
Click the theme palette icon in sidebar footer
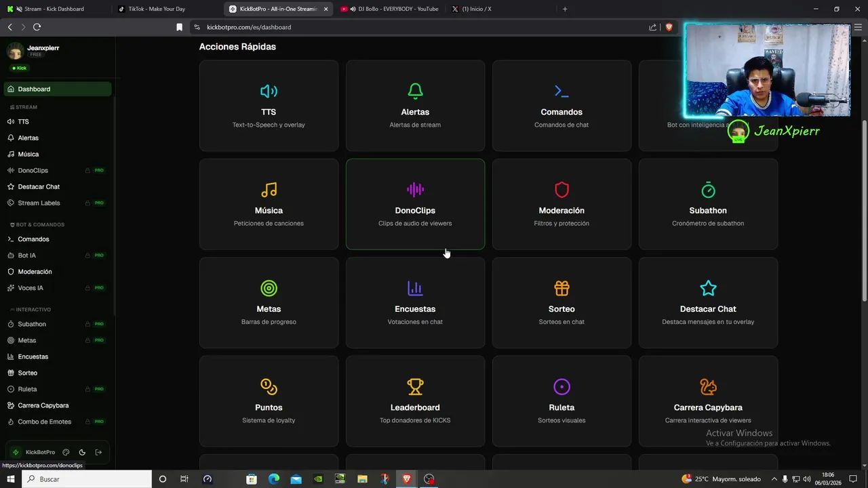(66, 452)
